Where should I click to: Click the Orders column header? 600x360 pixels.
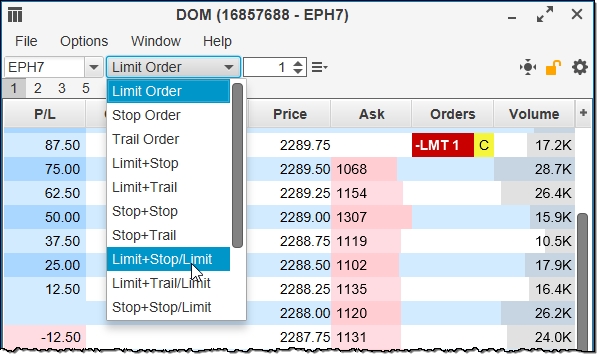tap(453, 114)
